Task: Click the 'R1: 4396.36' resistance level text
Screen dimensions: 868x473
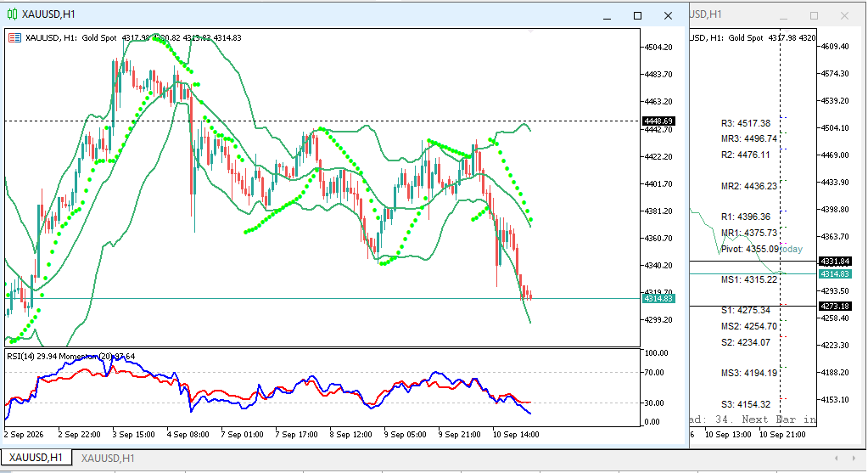Action: (746, 217)
